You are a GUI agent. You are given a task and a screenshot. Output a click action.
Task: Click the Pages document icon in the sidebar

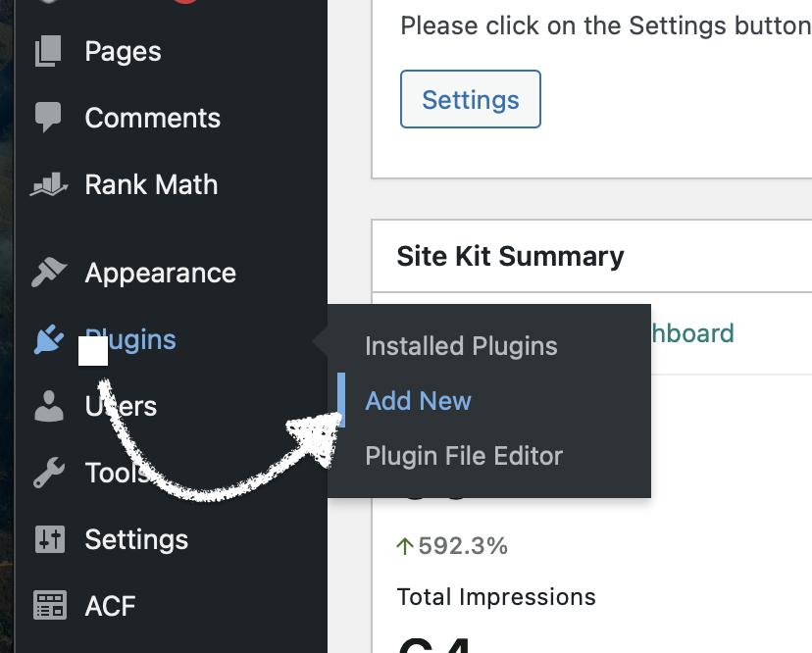[x=49, y=51]
